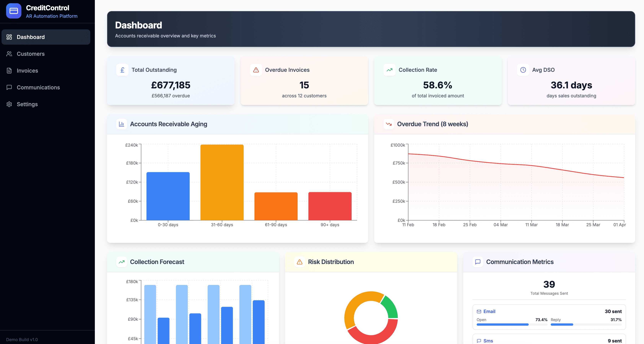Click the bar chart icon on Accounts Receivable Aging
This screenshot has height=344, width=644.
click(x=122, y=124)
